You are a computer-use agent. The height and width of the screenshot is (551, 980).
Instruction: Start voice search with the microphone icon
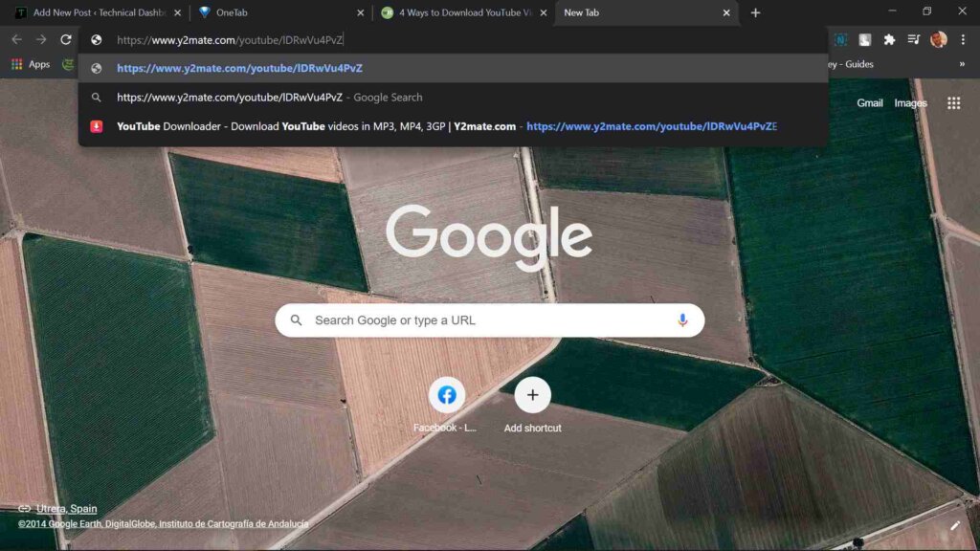coord(682,320)
